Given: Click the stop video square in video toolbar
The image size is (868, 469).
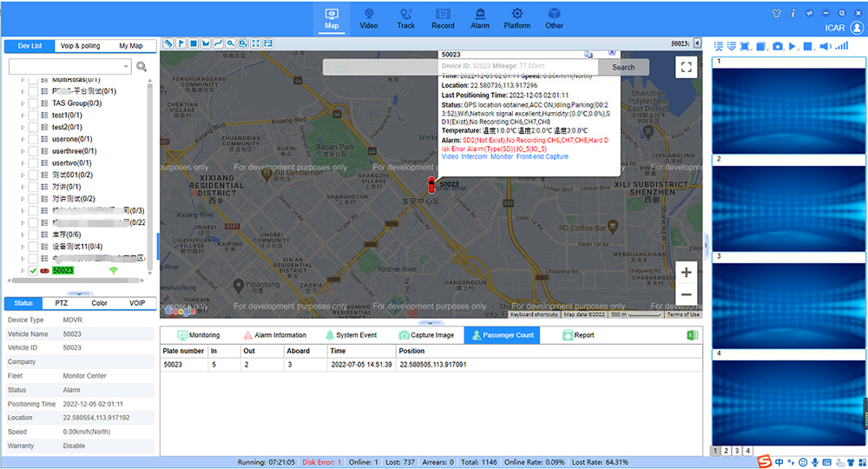Looking at the screenshot, I should [807, 46].
